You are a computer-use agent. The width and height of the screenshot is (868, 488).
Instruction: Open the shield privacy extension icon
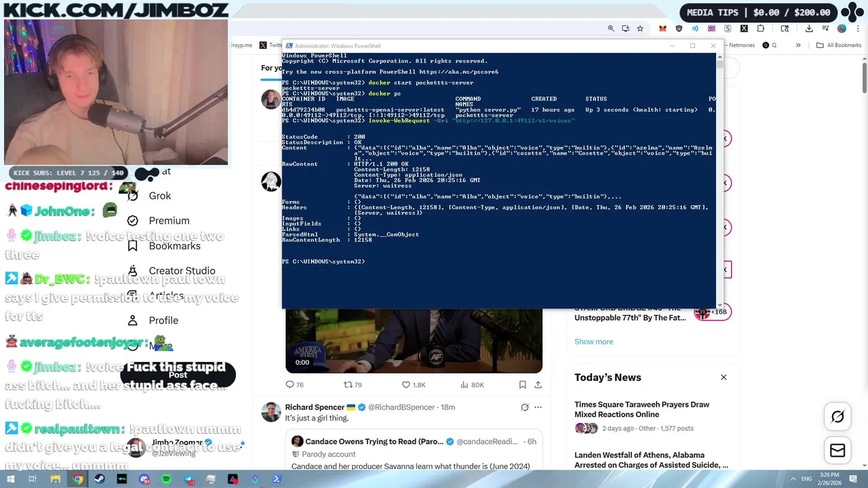(x=679, y=28)
